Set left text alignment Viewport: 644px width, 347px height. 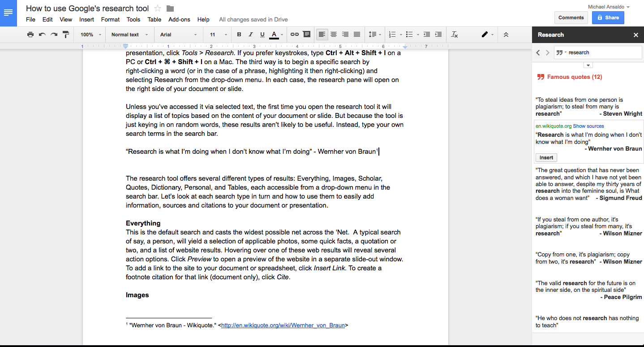322,35
